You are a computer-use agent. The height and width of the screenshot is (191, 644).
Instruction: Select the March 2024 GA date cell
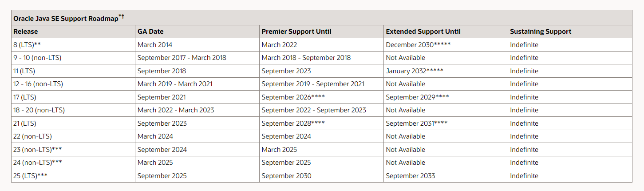(x=155, y=136)
